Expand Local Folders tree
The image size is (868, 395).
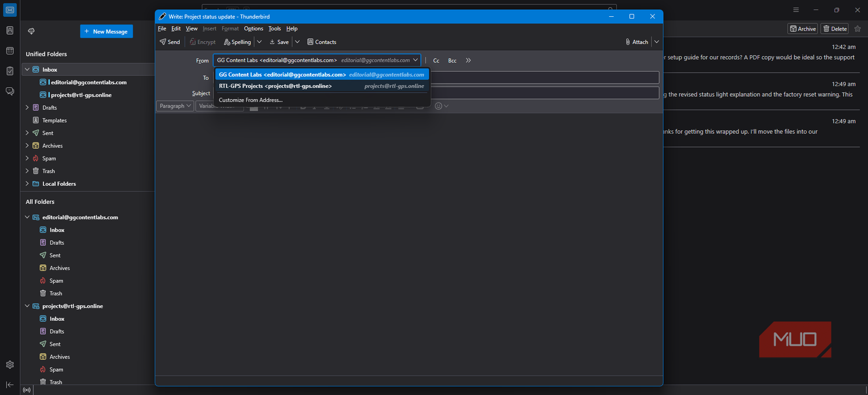(27, 184)
